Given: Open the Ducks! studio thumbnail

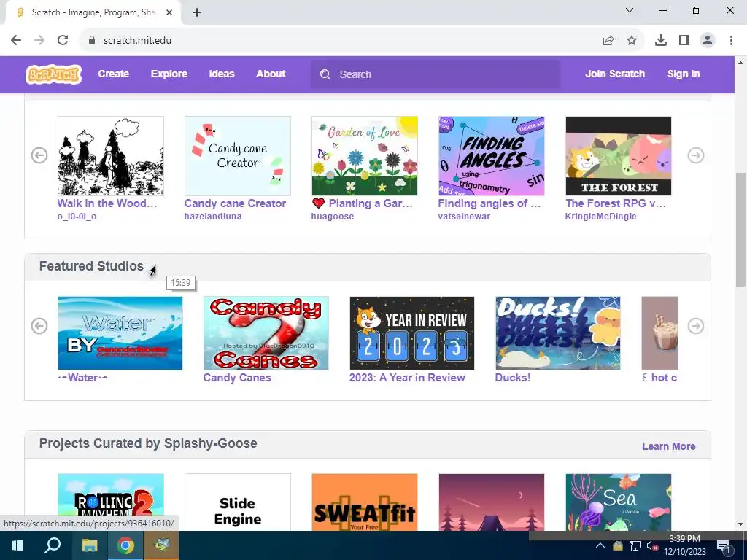Looking at the screenshot, I should click(x=558, y=332).
